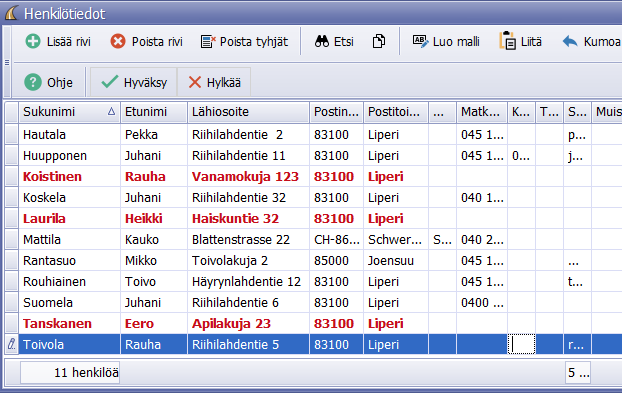Click the pencil edit indicator on Toivola row

tap(12, 344)
